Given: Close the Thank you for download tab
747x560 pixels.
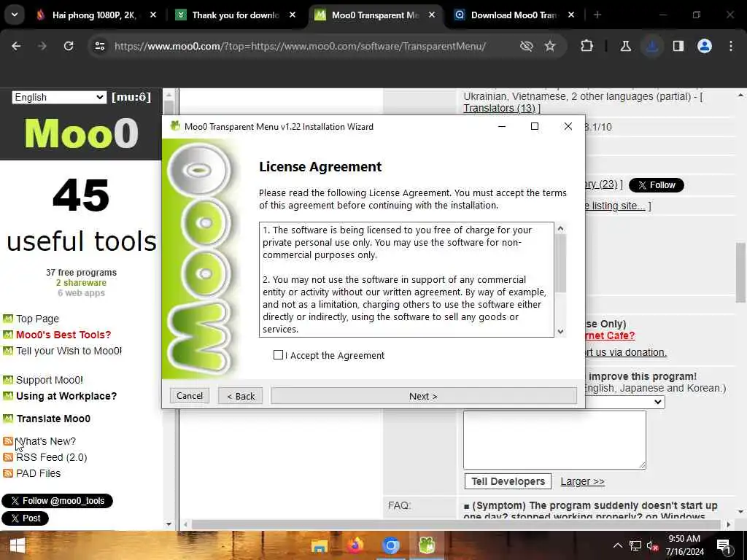Looking at the screenshot, I should [x=293, y=15].
